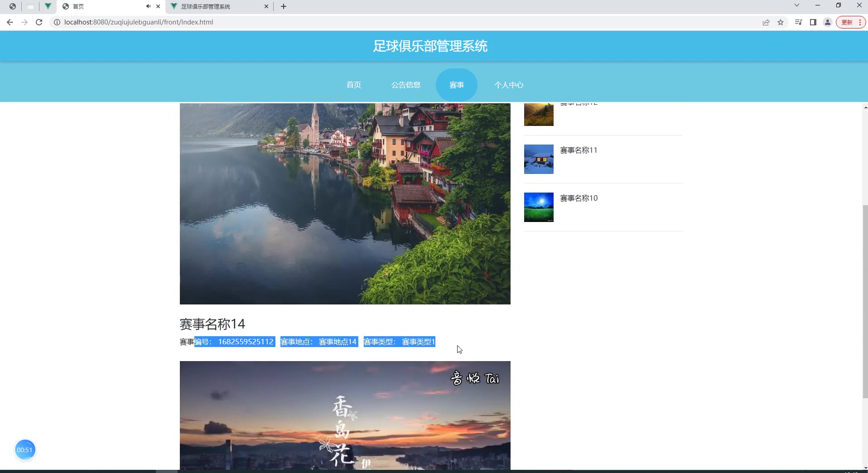868x473 pixels.
Task: Click the event number 1682559525112 text
Action: [246, 342]
